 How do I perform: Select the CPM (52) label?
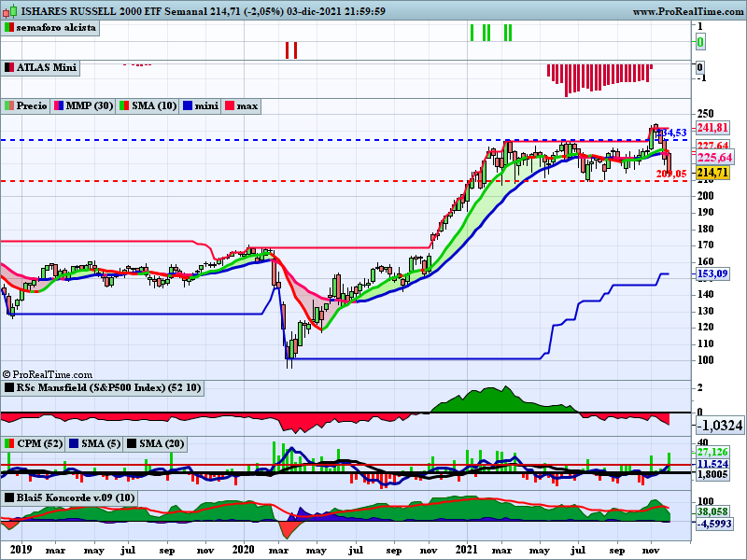point(40,444)
